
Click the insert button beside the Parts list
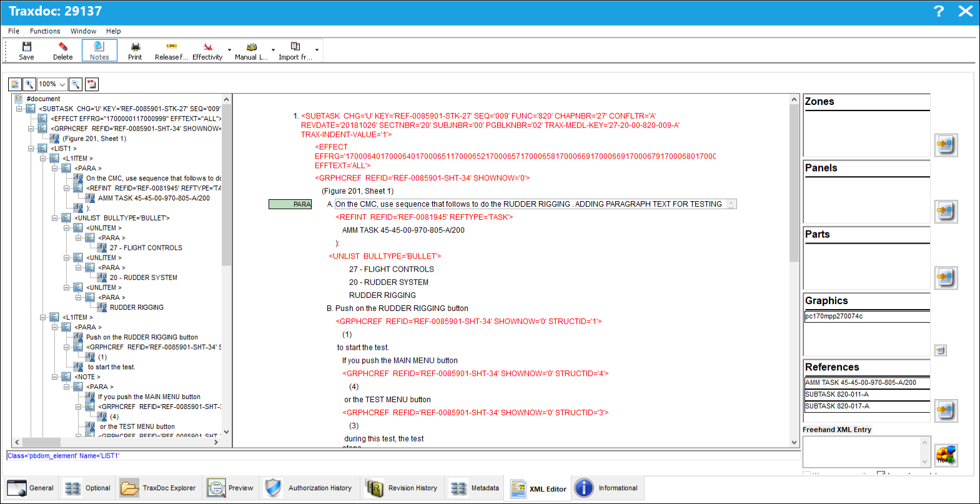946,278
